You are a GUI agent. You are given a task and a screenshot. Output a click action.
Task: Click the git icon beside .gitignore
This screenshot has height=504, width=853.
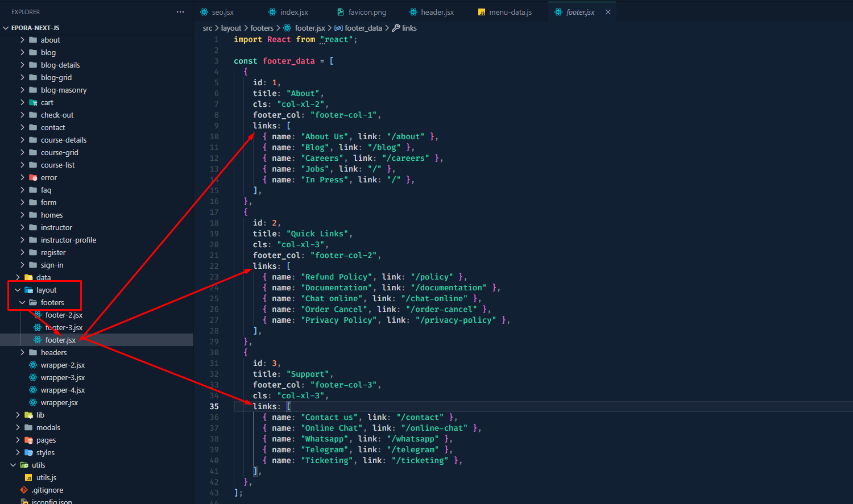24,490
